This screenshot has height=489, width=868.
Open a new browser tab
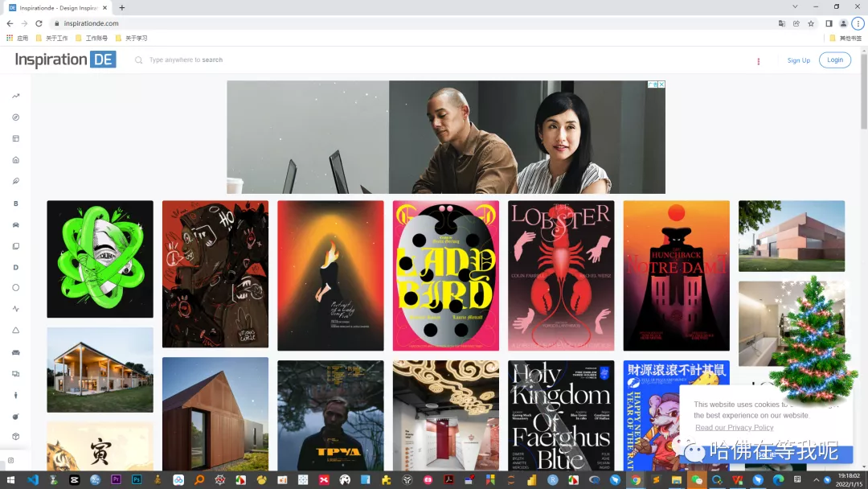coord(122,8)
